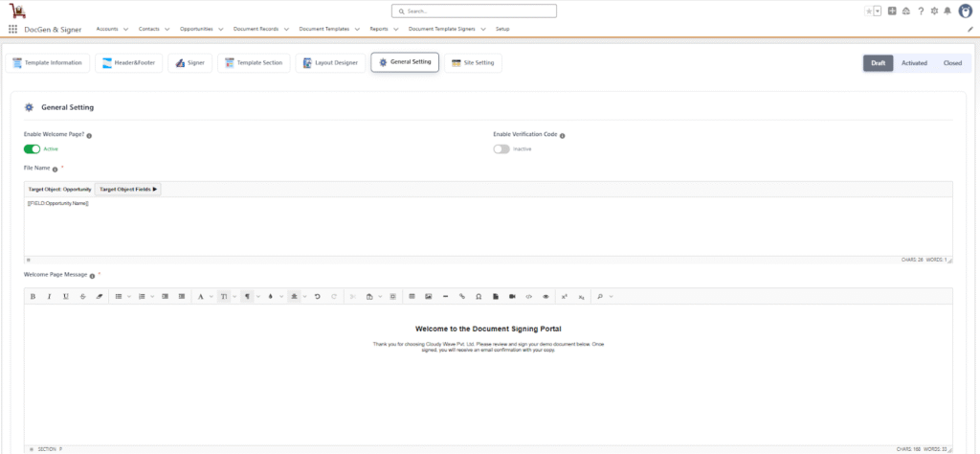Open the App Launcher grid icon
The width and height of the screenshot is (980, 454).
click(12, 29)
